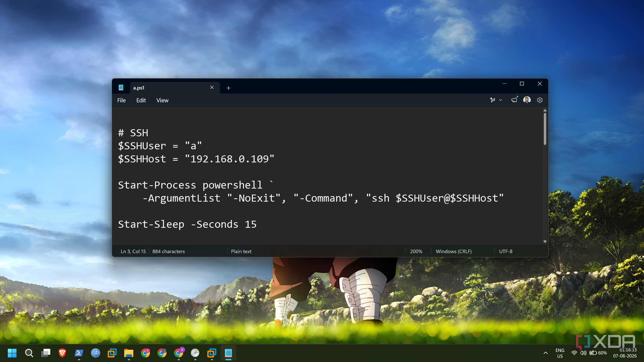Open the clock app on the taskbar
Screen dimensions: 644x362
click(x=195, y=353)
